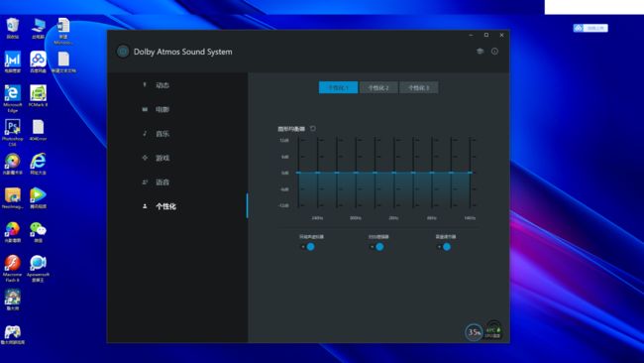Open the tutorial graduation-cap icon in Dolby header
The width and height of the screenshot is (644, 363).
(480, 51)
